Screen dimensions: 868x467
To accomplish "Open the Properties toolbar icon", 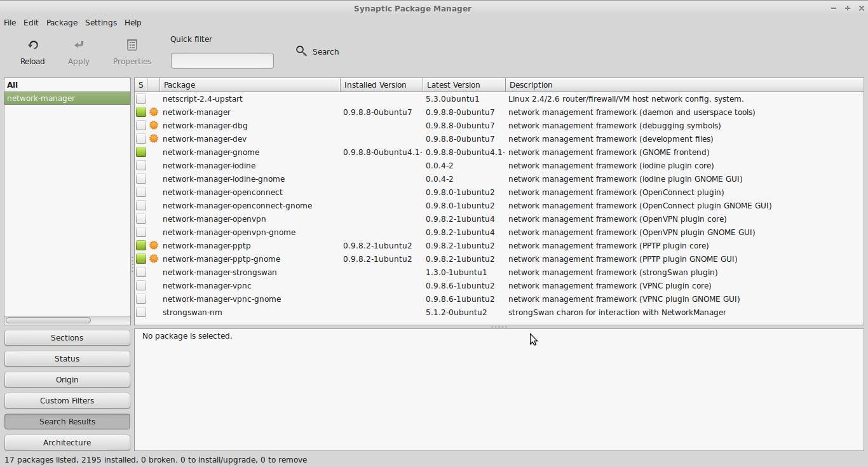I will 132,45.
